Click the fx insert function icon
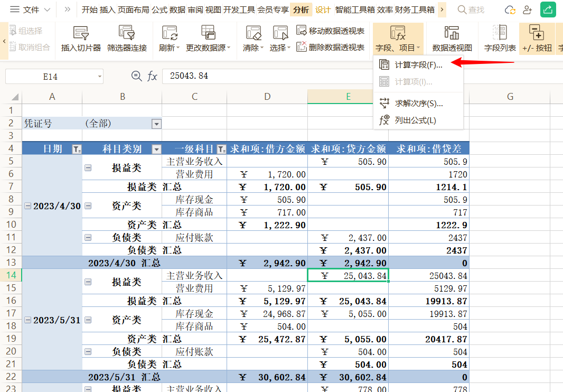Image resolution: width=563 pixels, height=392 pixels. (x=152, y=76)
